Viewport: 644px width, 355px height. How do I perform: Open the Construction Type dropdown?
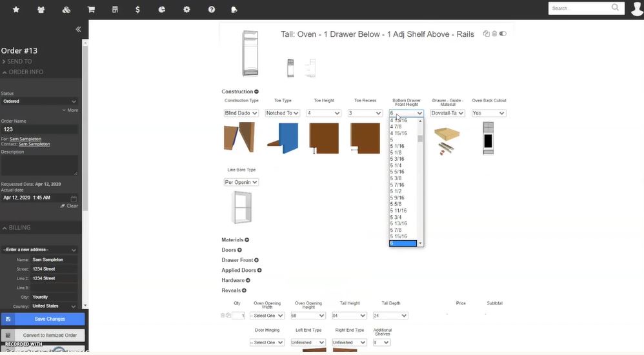coord(241,113)
